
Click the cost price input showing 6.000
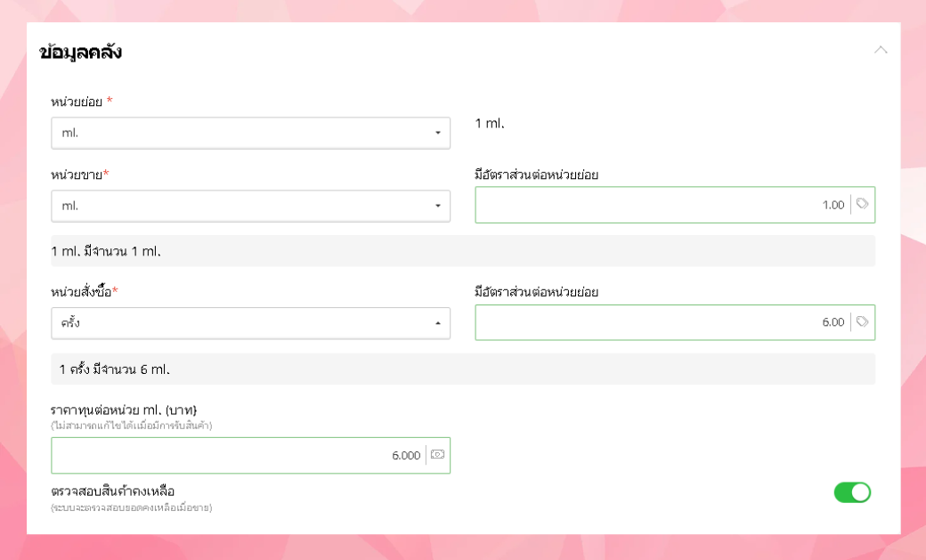tap(238, 455)
